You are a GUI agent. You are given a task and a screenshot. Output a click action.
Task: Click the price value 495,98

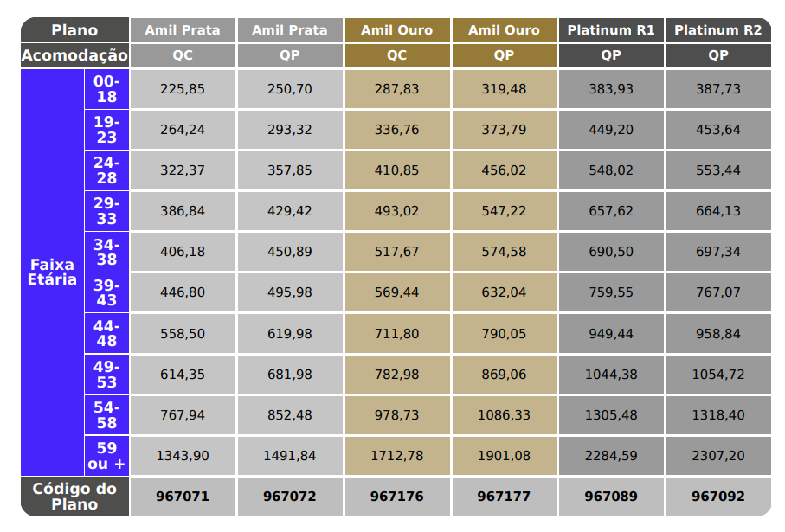coord(290,292)
